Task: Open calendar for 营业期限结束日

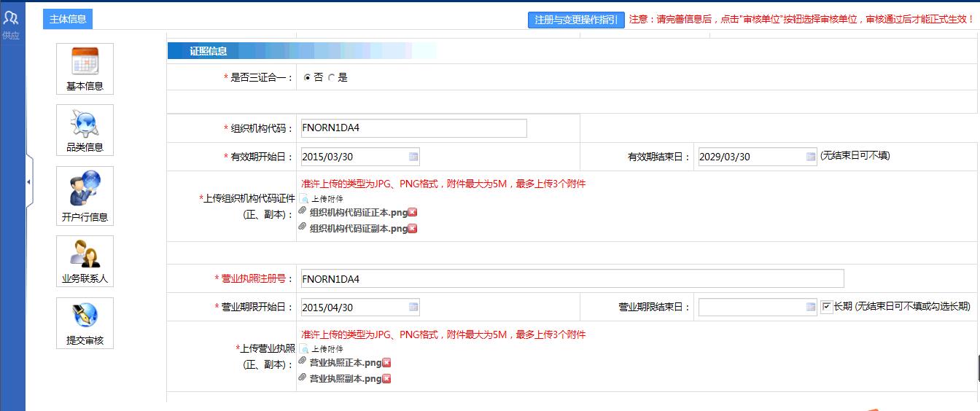Action: coord(811,308)
